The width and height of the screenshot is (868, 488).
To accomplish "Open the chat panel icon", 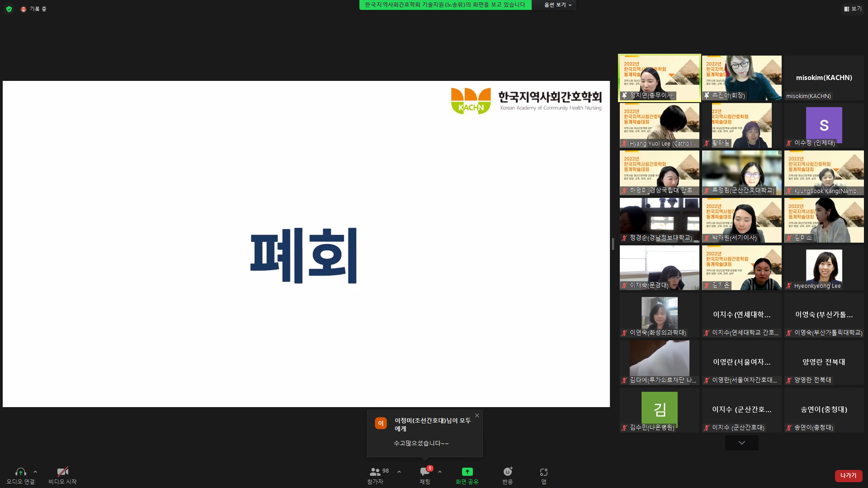I will [425, 472].
